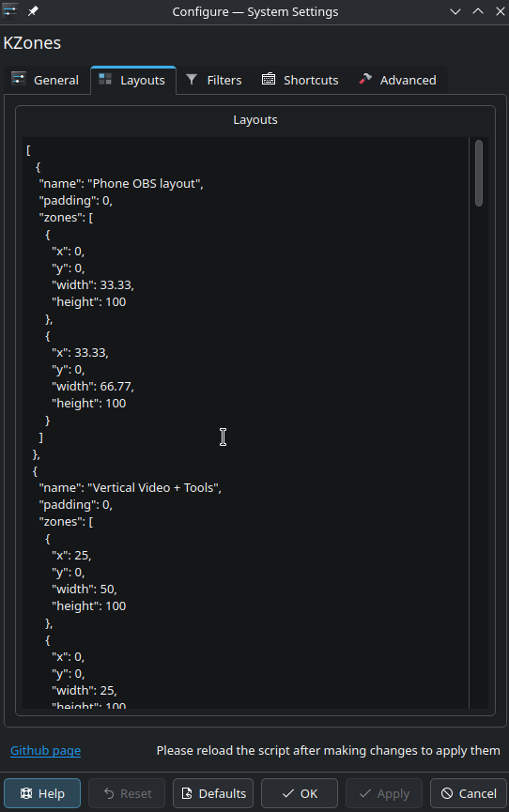Click the lifebuoy icon on Help button
The height and width of the screenshot is (812, 509).
click(26, 793)
